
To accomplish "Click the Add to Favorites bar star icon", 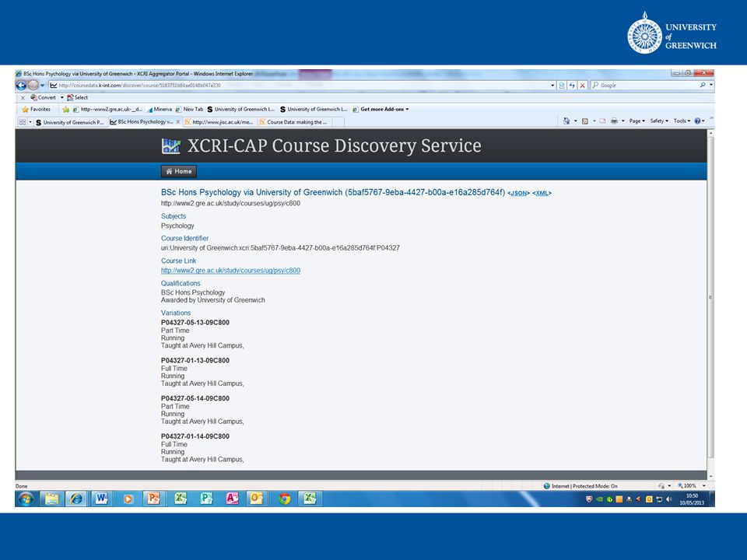I will pos(65,110).
